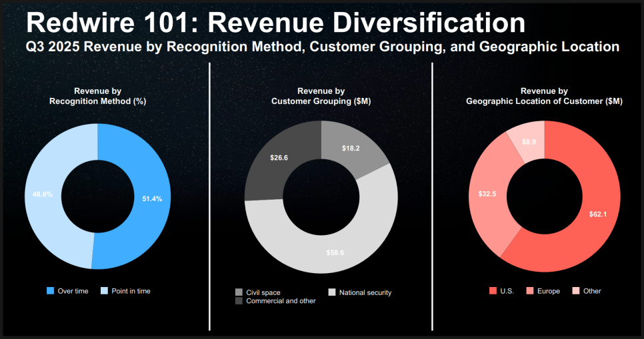
Task: Select the Revenue by Customer Grouping heading
Action: pyautogui.click(x=321, y=96)
